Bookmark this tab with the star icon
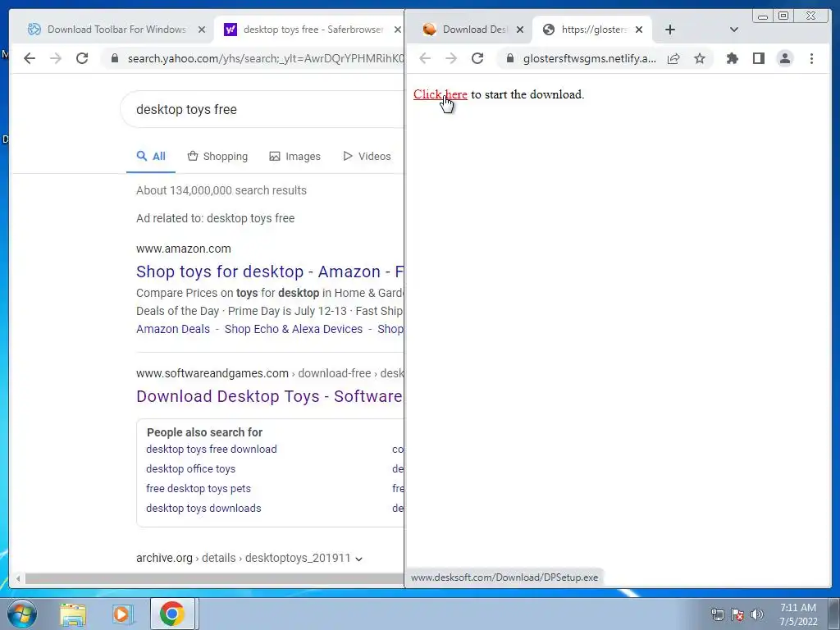This screenshot has height=630, width=840. tap(700, 58)
